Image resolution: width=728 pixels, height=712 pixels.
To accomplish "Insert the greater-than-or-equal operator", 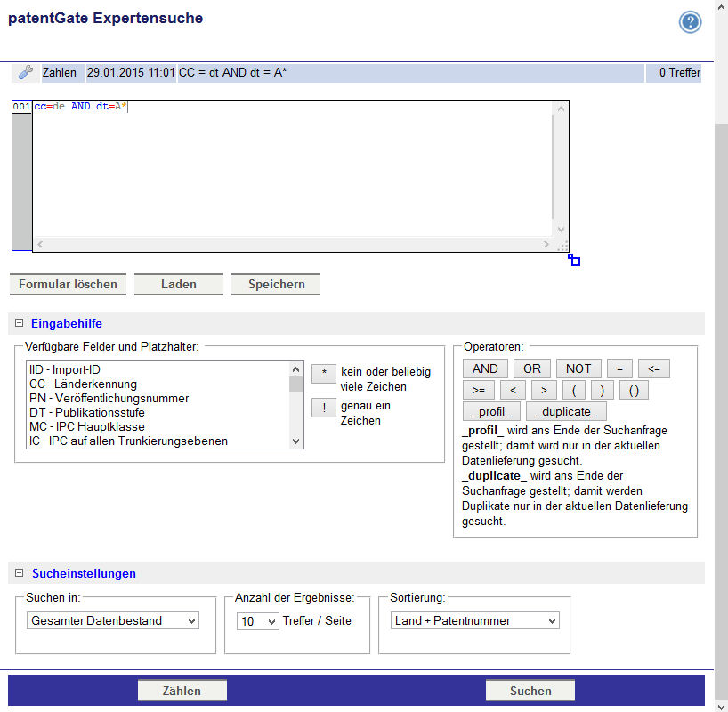I will 479,390.
